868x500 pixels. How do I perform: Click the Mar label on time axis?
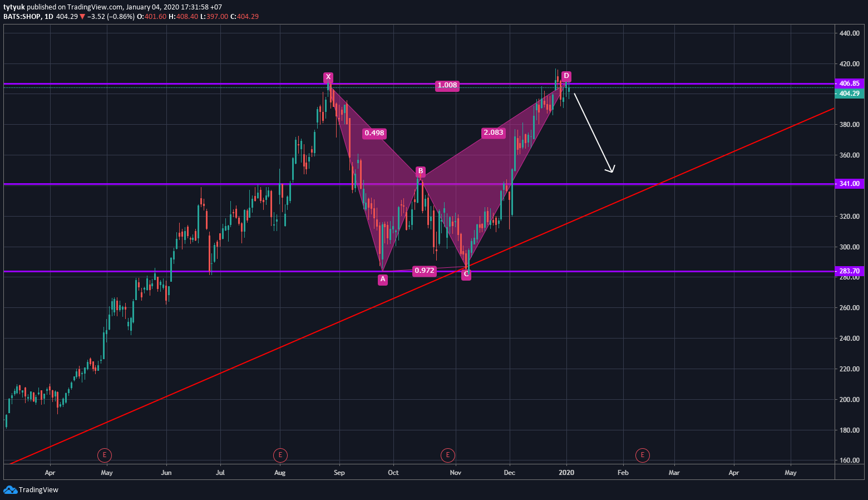pos(674,473)
